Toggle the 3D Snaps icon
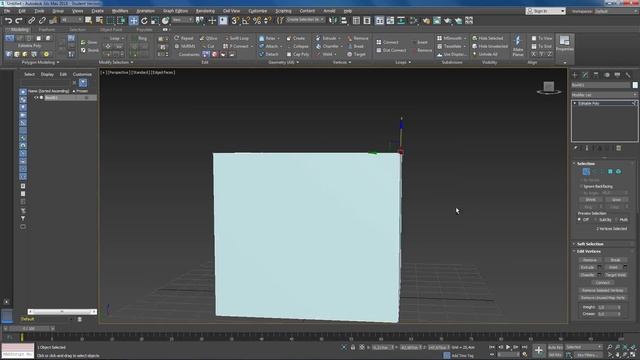 [x=235, y=20]
